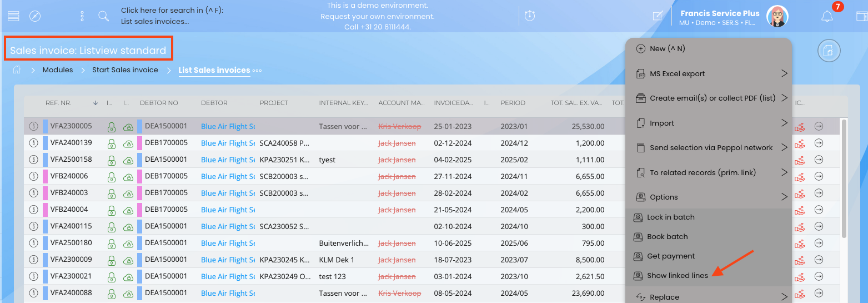Open the stopwatch timer icon
This screenshot has height=303, width=868.
530,16
